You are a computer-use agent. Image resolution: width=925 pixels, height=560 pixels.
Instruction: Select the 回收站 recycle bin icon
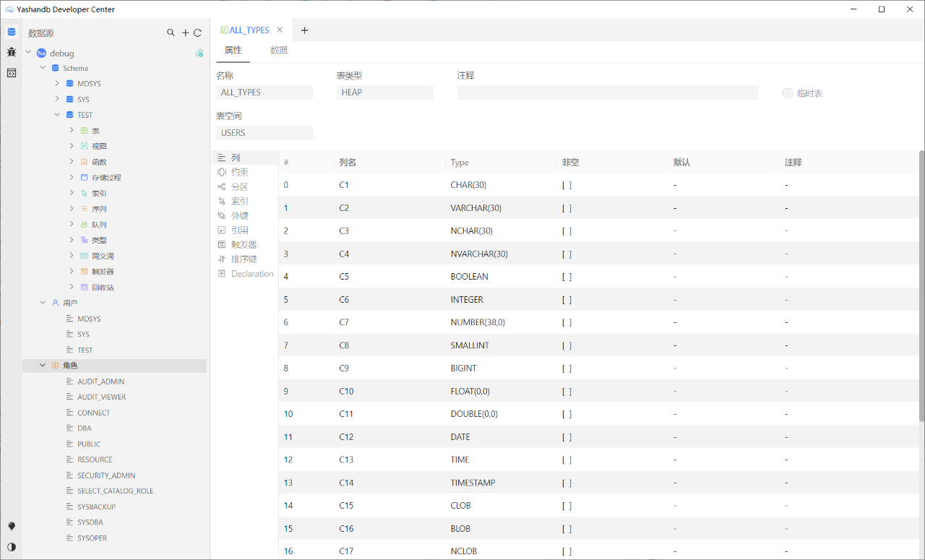coord(85,287)
